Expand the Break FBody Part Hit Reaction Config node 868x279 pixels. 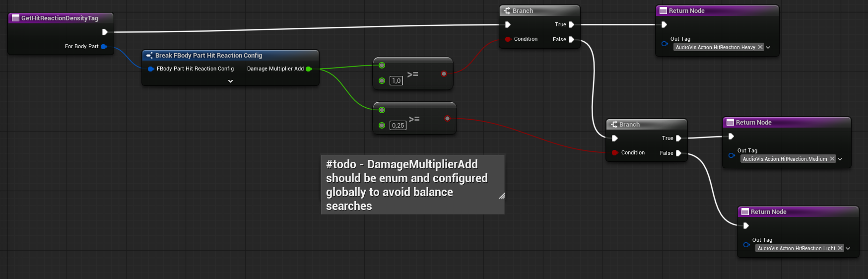click(230, 81)
